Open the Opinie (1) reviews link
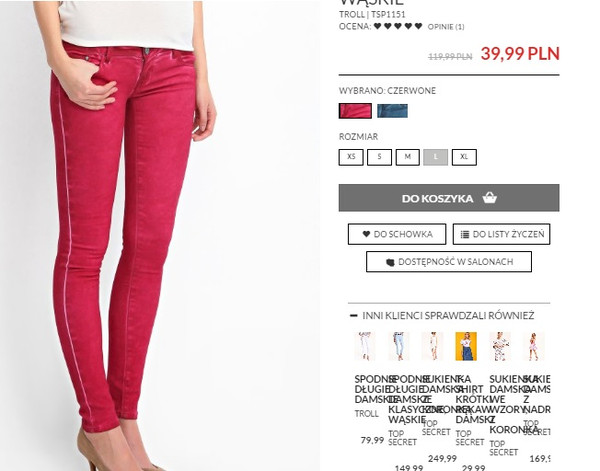This screenshot has width=600, height=471. click(446, 27)
